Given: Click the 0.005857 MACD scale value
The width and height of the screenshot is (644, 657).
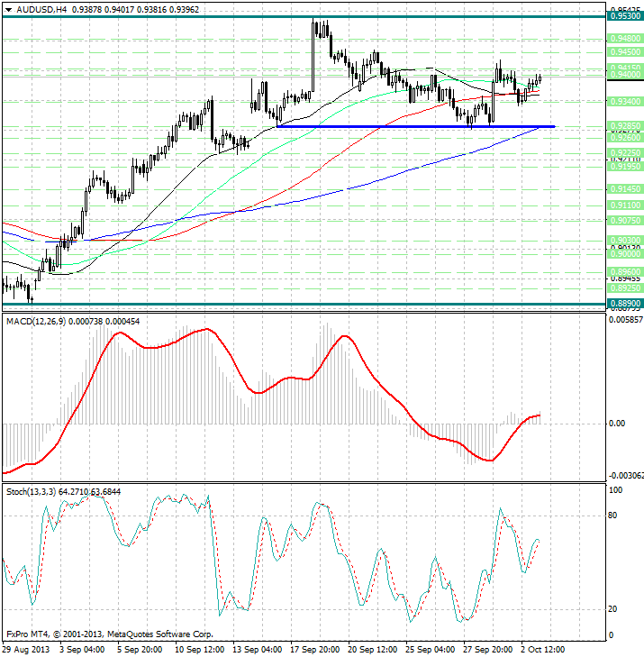Looking at the screenshot, I should click(x=625, y=319).
